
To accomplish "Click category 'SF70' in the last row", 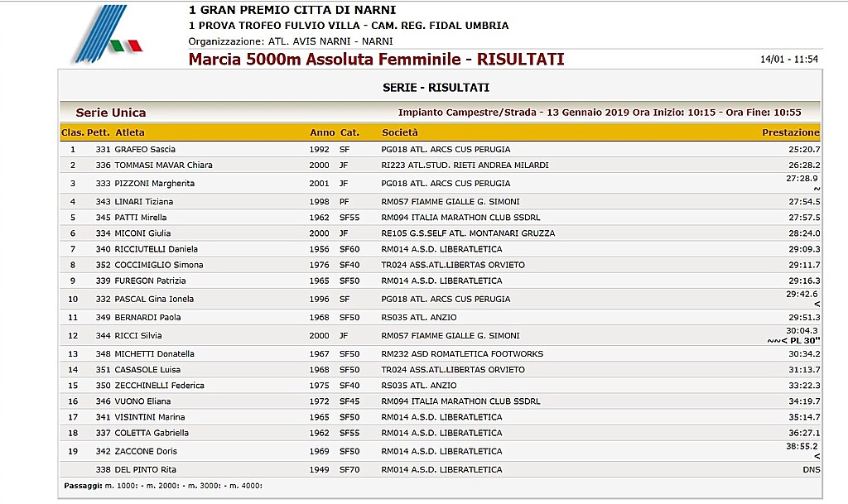I will pos(349,469).
